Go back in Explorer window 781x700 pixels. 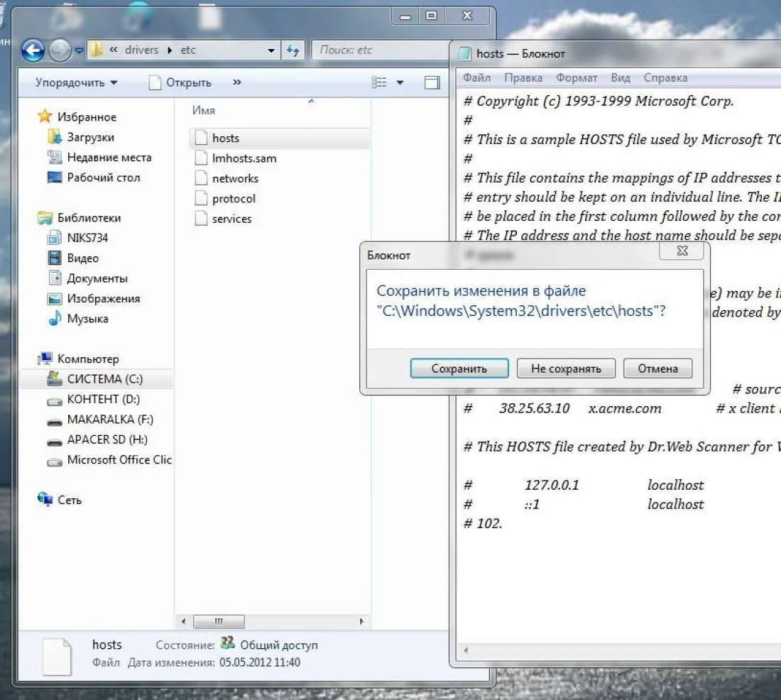point(33,50)
